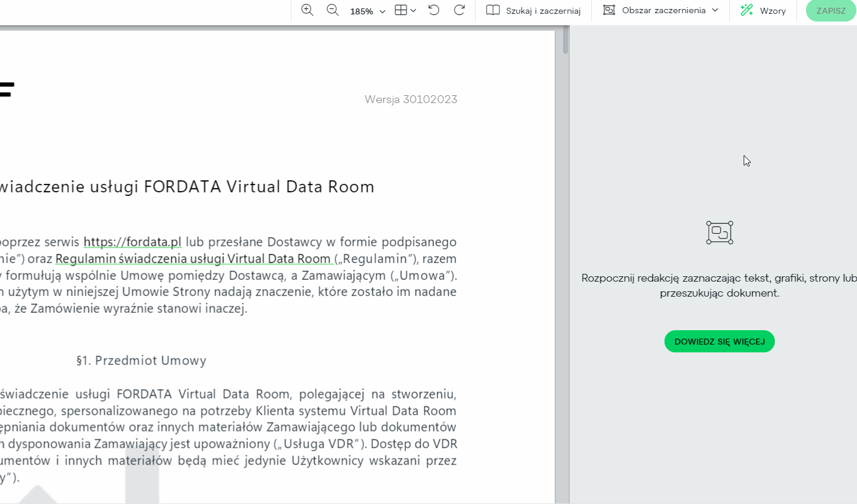The width and height of the screenshot is (857, 504).
Task: Click the vertical scrollbar thumb of document
Action: click(x=566, y=40)
